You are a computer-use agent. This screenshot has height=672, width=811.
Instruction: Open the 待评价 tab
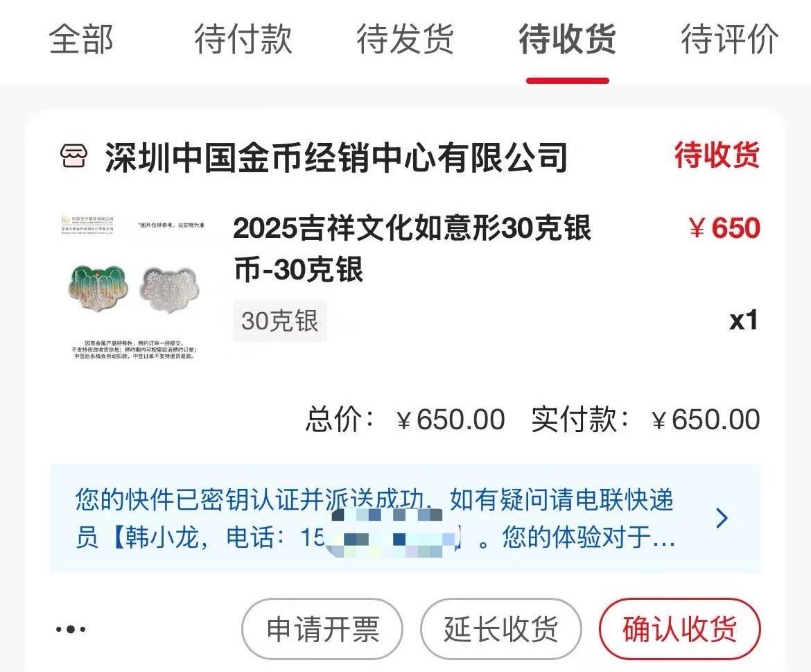(x=729, y=39)
